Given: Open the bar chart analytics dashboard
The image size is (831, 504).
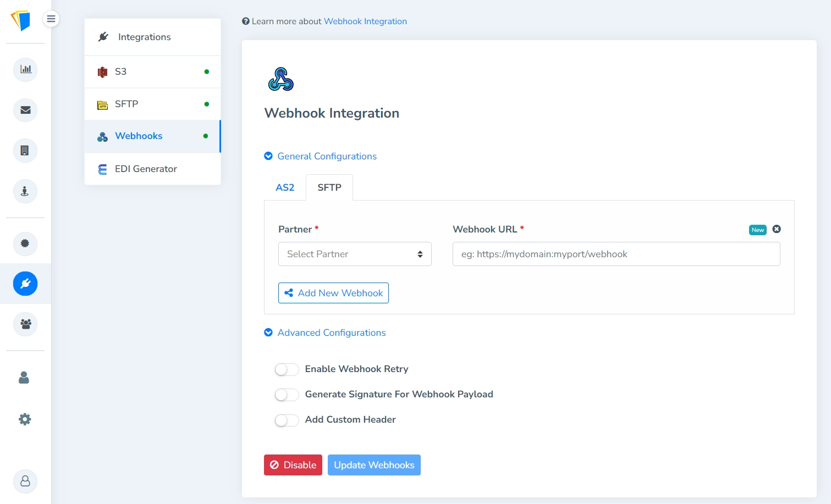Looking at the screenshot, I should (25, 70).
